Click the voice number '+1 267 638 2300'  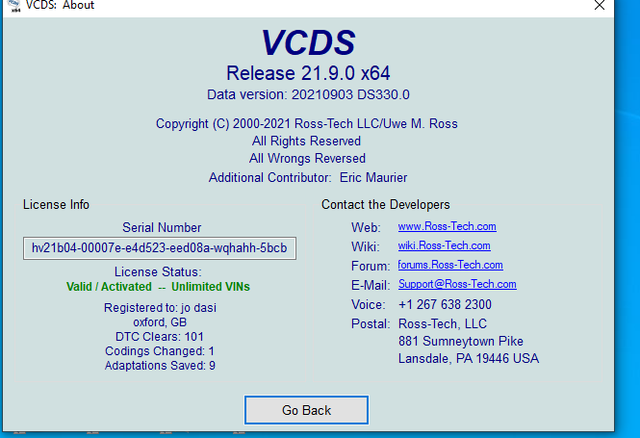coord(445,305)
